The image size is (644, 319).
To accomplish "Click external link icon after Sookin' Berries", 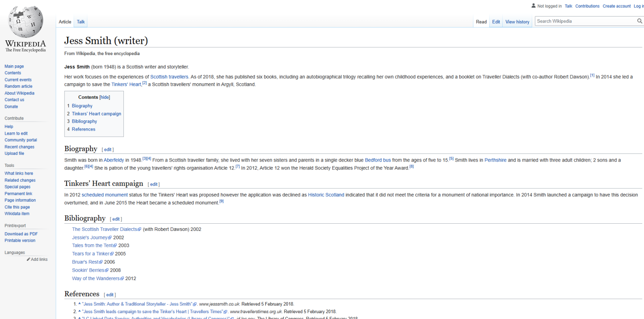I will pos(107,270).
